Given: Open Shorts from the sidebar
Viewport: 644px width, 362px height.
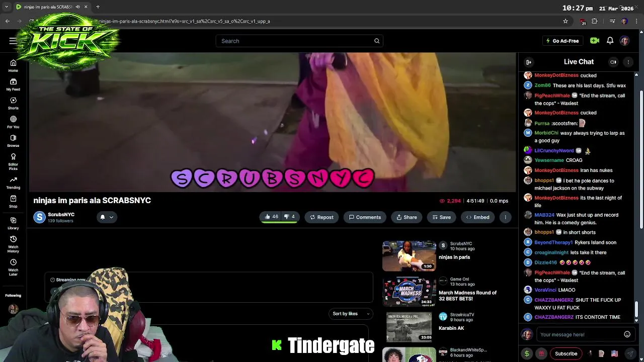Looking at the screenshot, I should pos(13,104).
